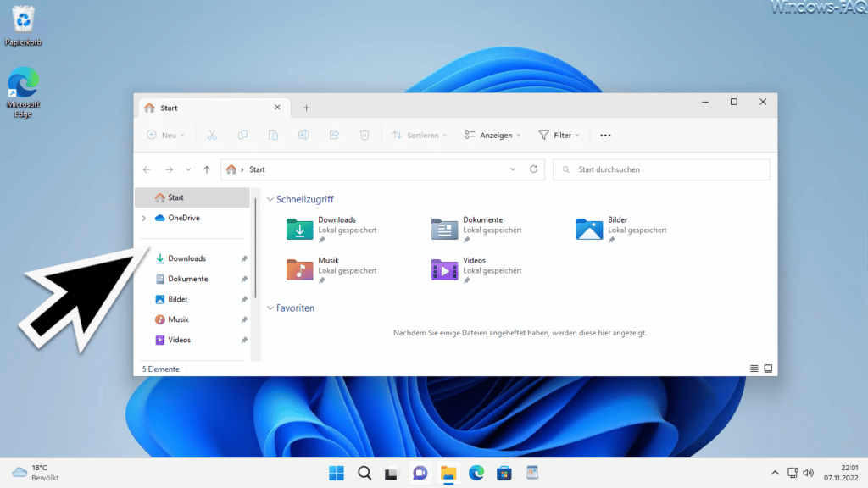The height and width of the screenshot is (488, 868).
Task: Go forward with the right arrow
Action: 169,169
